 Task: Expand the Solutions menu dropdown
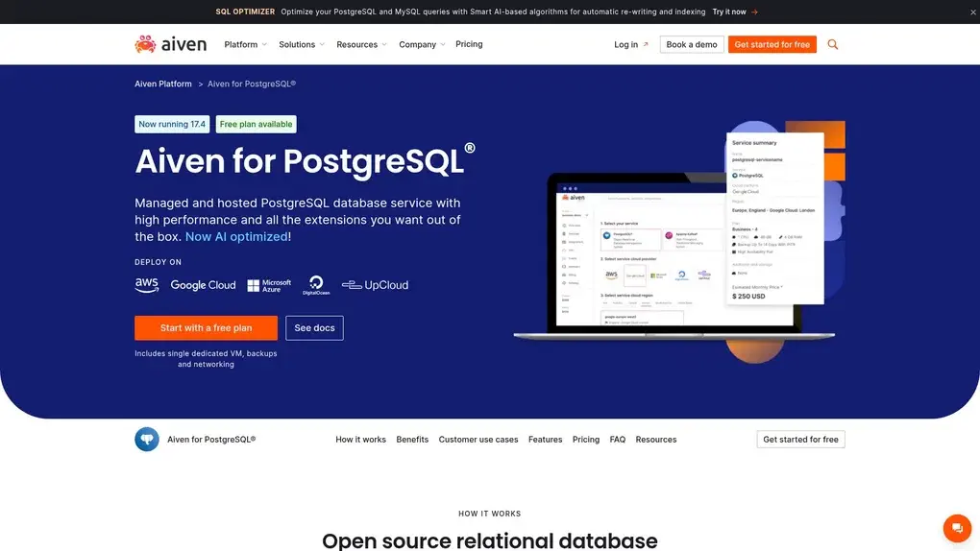pos(302,44)
